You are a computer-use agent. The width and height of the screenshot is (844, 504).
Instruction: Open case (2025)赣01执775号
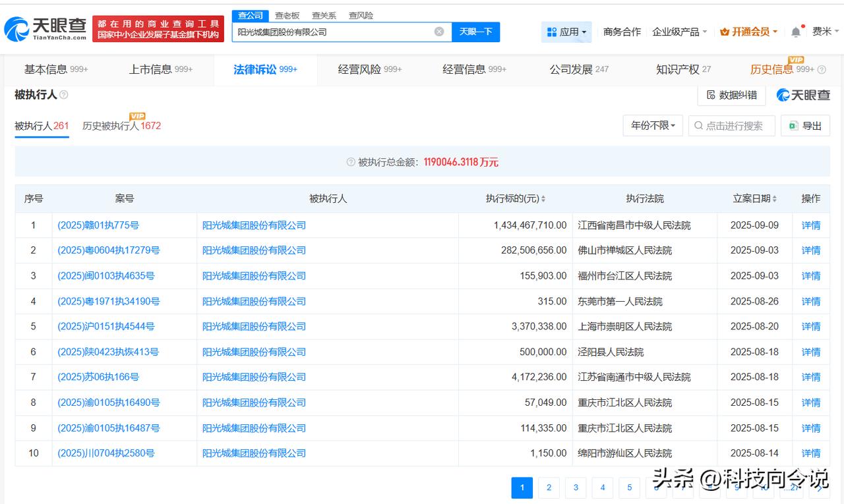pyautogui.click(x=98, y=225)
